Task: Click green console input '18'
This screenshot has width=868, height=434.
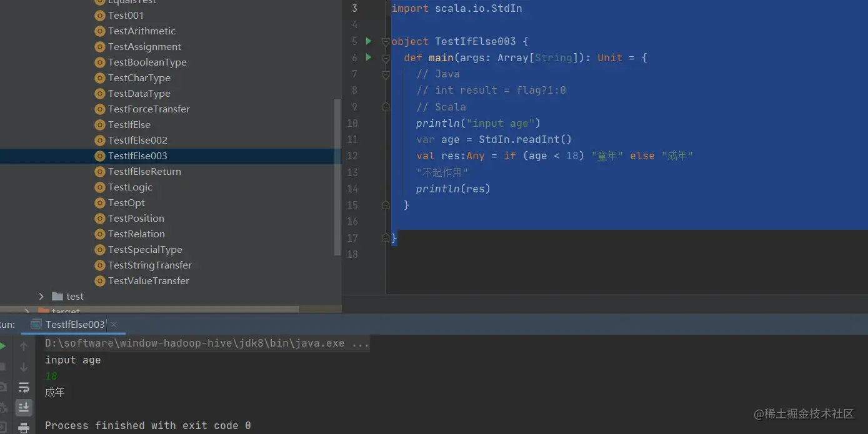Action: [51, 376]
